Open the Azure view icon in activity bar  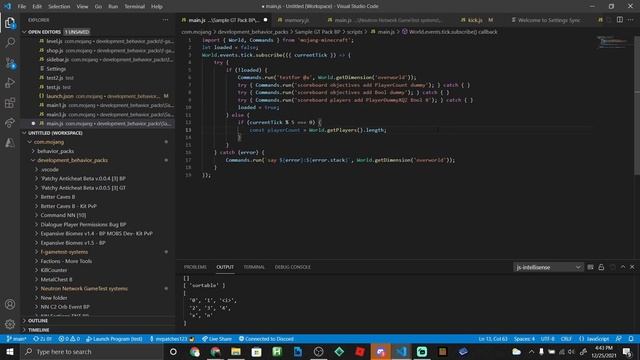tap(10, 142)
